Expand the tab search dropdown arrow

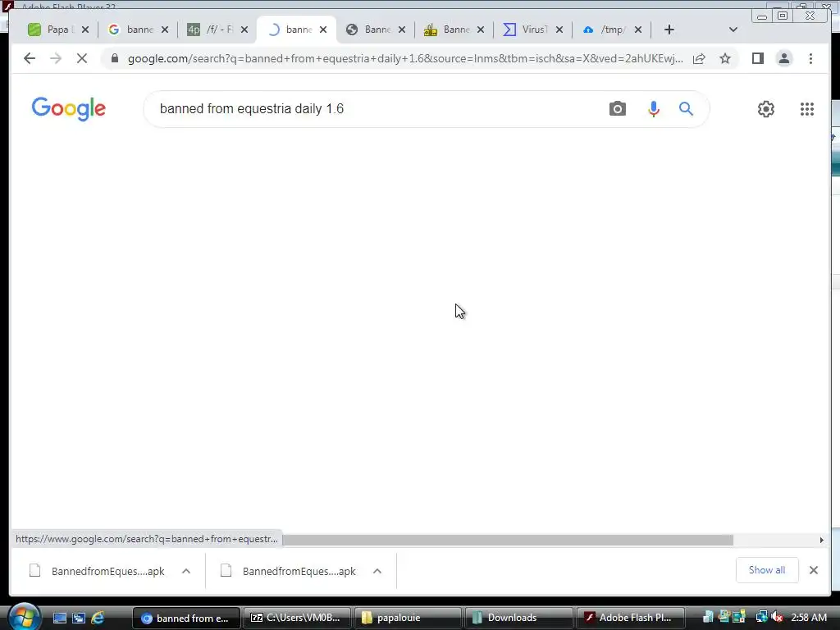pyautogui.click(x=733, y=30)
